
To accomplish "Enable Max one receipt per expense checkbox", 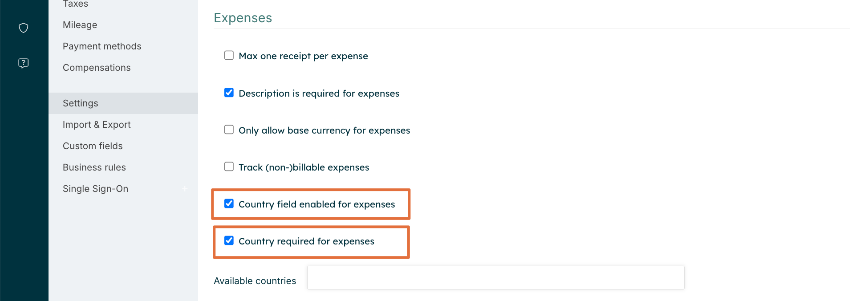I will point(229,56).
